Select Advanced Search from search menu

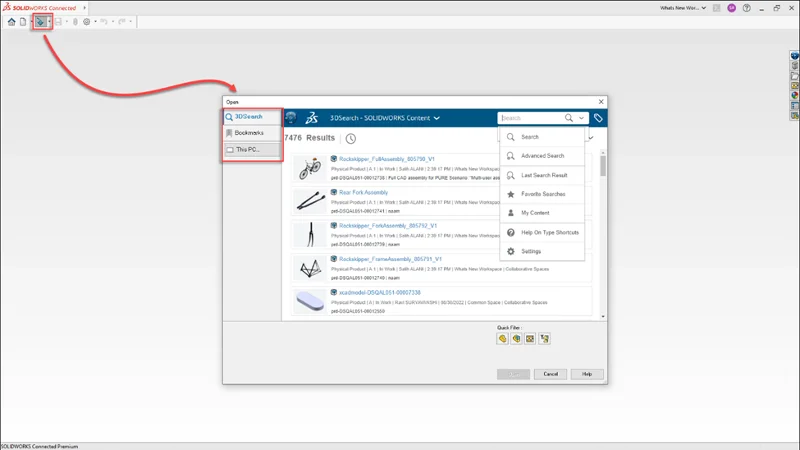(542, 156)
